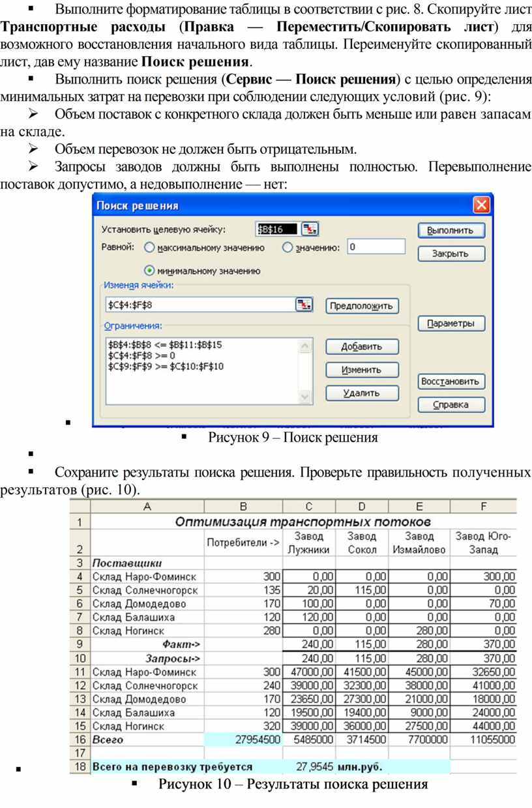Click cell Склад Наро-Фоминск in row 4
The width and height of the screenshot is (532, 808).
pyautogui.click(x=147, y=576)
